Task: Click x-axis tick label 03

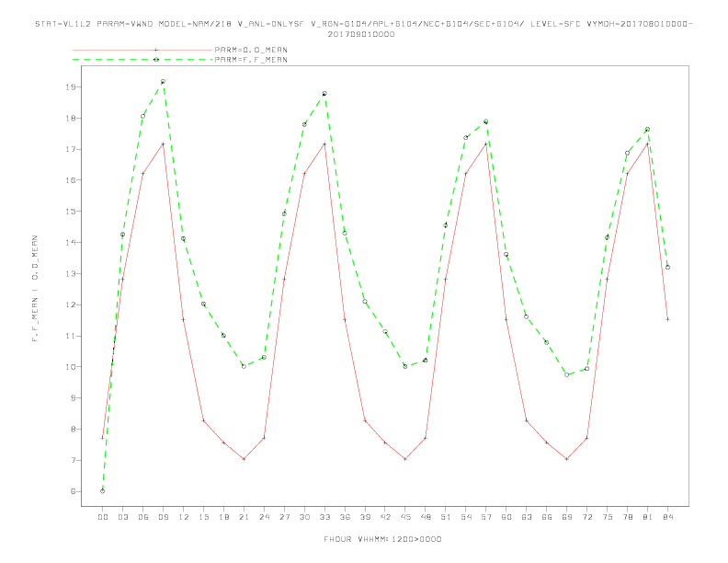Action: pyautogui.click(x=122, y=517)
